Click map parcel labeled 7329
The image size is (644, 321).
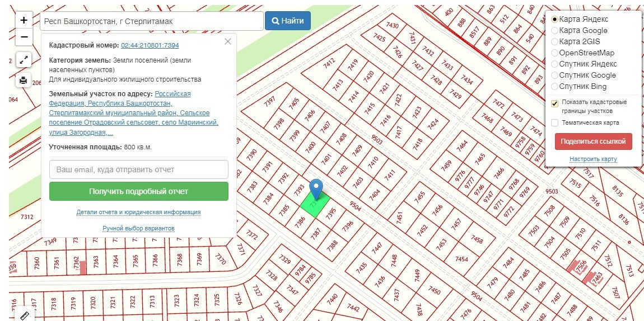[284, 259]
